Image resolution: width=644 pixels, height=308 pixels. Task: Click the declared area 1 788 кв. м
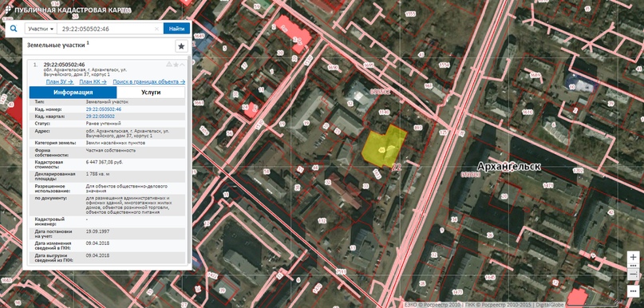[97, 174]
